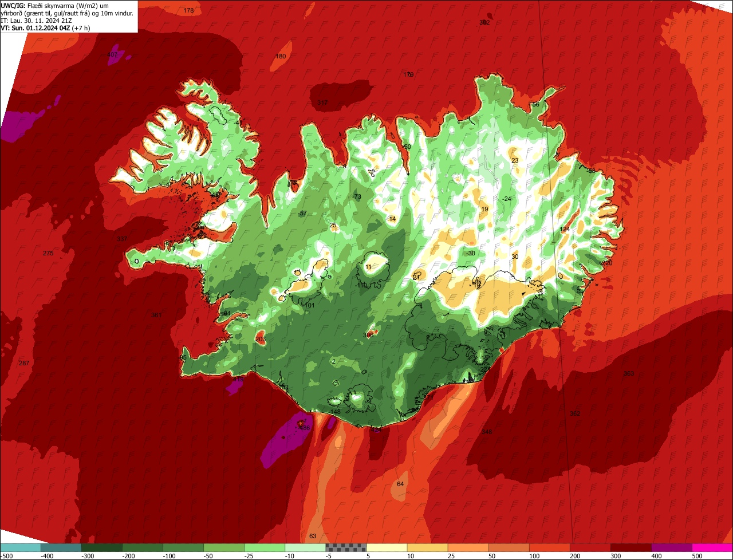This screenshot has width=733, height=560.
Task: Click the glacier value 11
Action: (368, 267)
